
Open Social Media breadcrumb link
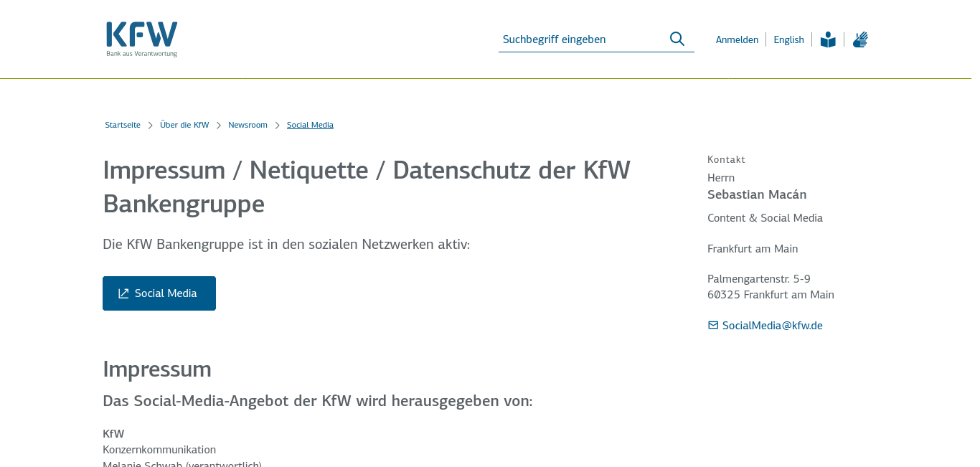(310, 125)
